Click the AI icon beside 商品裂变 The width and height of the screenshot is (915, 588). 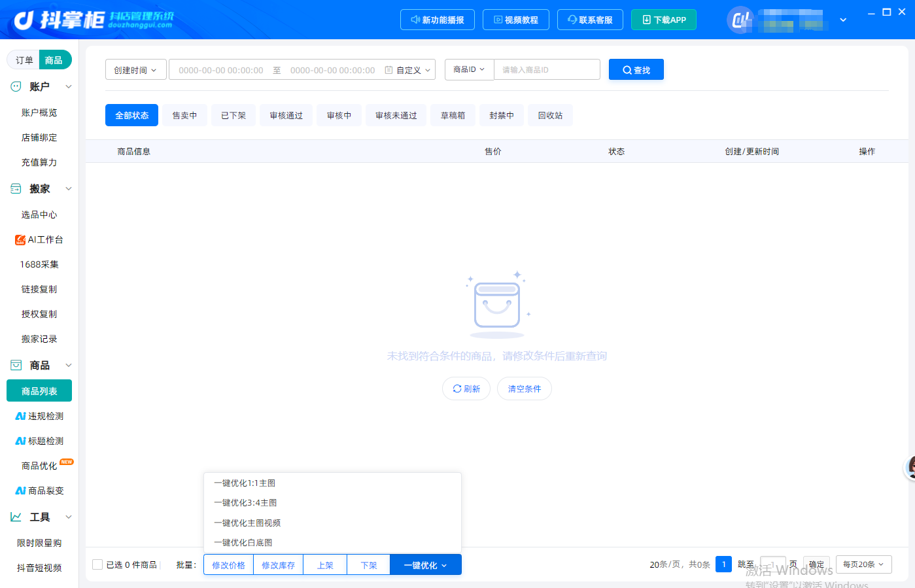[x=20, y=491]
